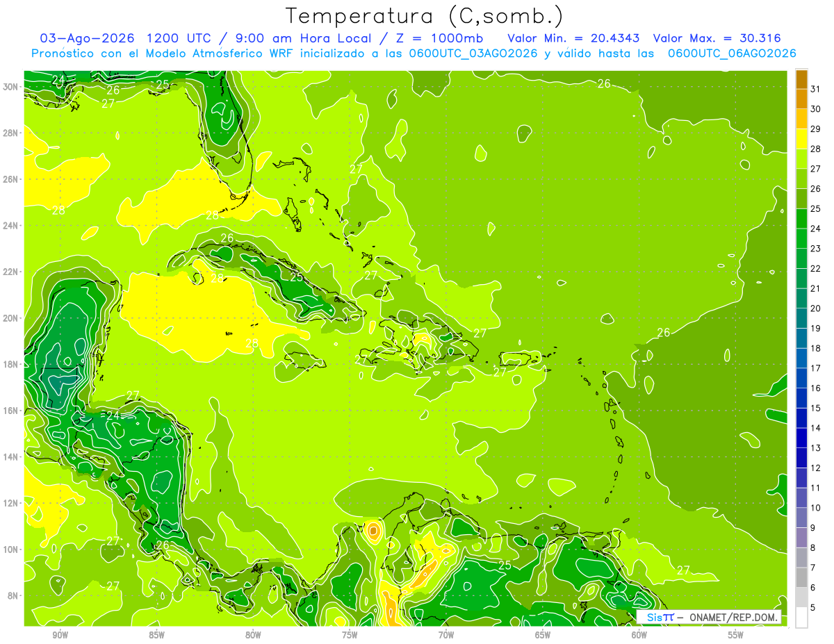Click the "Valor Max. = 30.316" text

click(x=718, y=38)
